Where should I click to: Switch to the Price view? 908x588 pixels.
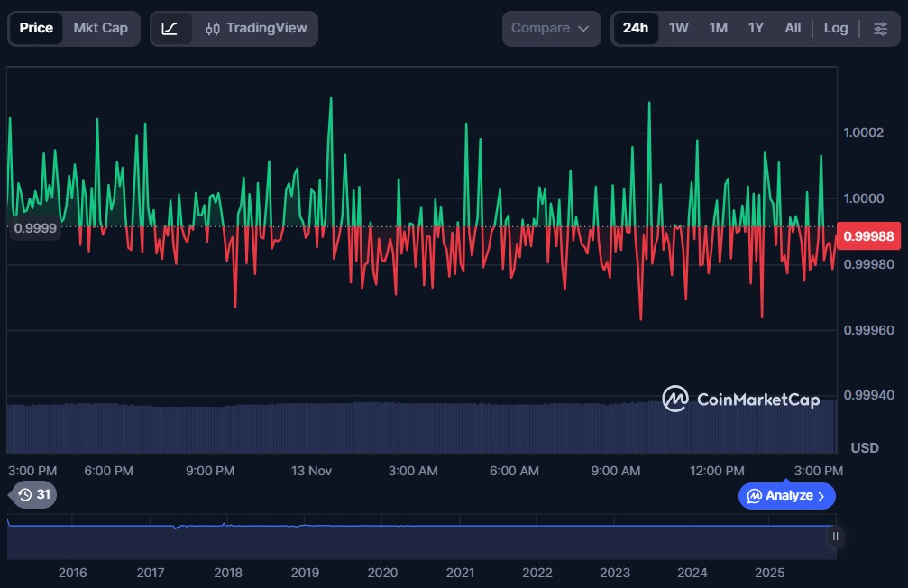tap(36, 28)
